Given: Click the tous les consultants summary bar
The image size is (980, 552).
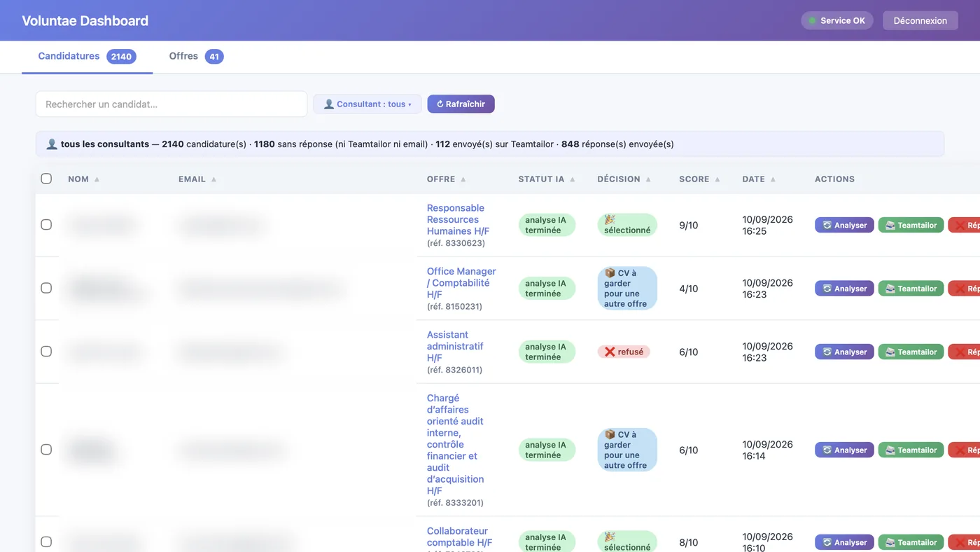Looking at the screenshot, I should pos(490,144).
